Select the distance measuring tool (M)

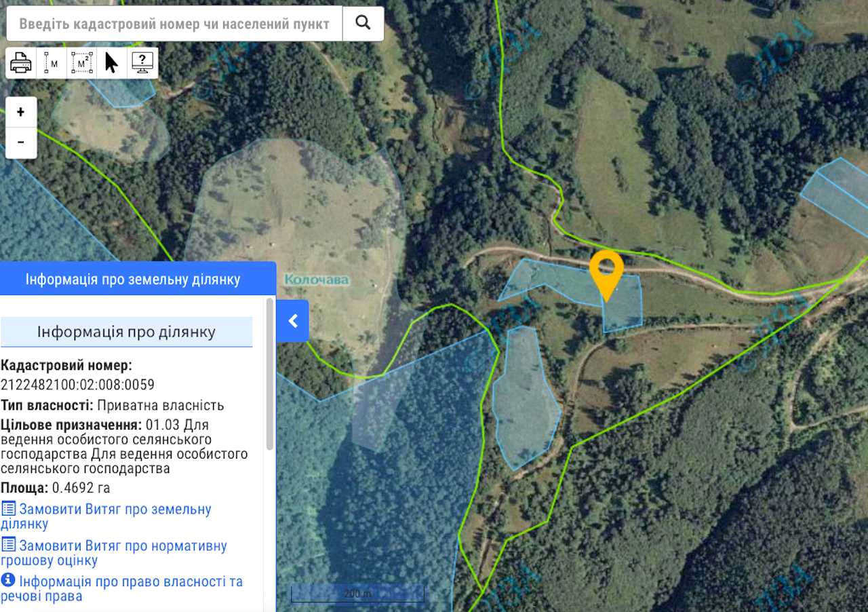click(x=52, y=63)
